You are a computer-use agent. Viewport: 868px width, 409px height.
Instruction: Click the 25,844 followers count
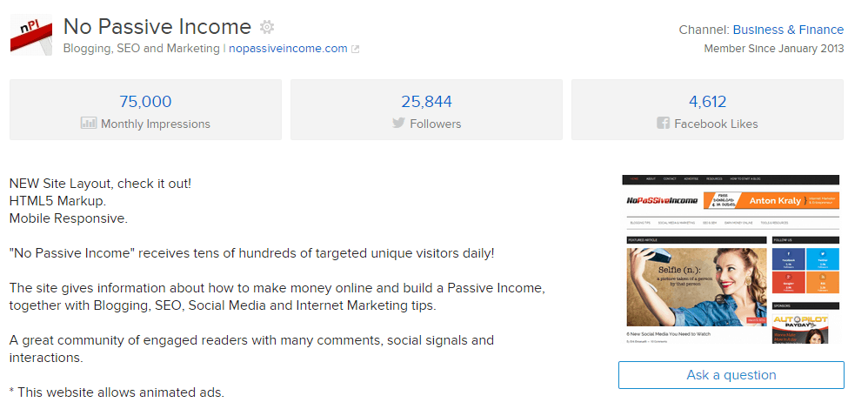point(426,101)
